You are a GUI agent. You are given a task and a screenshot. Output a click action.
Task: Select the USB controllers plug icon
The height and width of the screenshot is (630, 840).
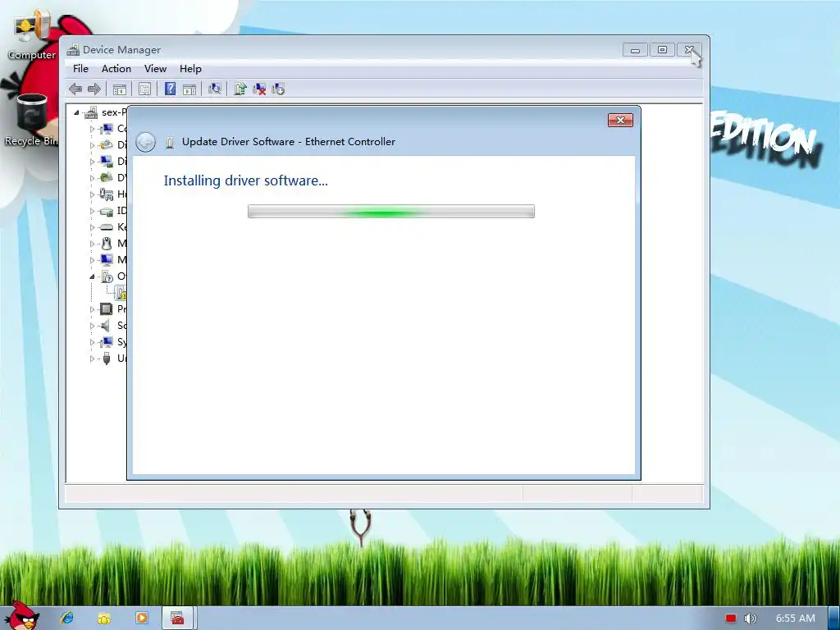point(107,358)
